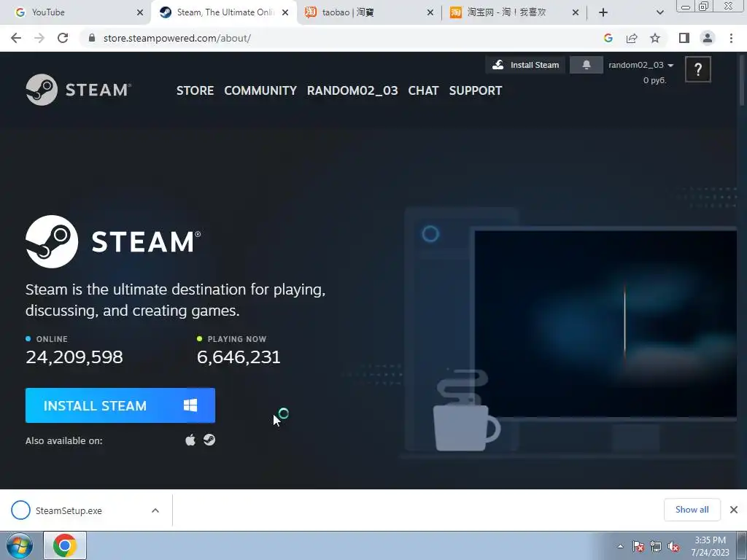This screenshot has height=560, width=747.
Task: Click the Apple macOS download icon
Action: [190, 440]
